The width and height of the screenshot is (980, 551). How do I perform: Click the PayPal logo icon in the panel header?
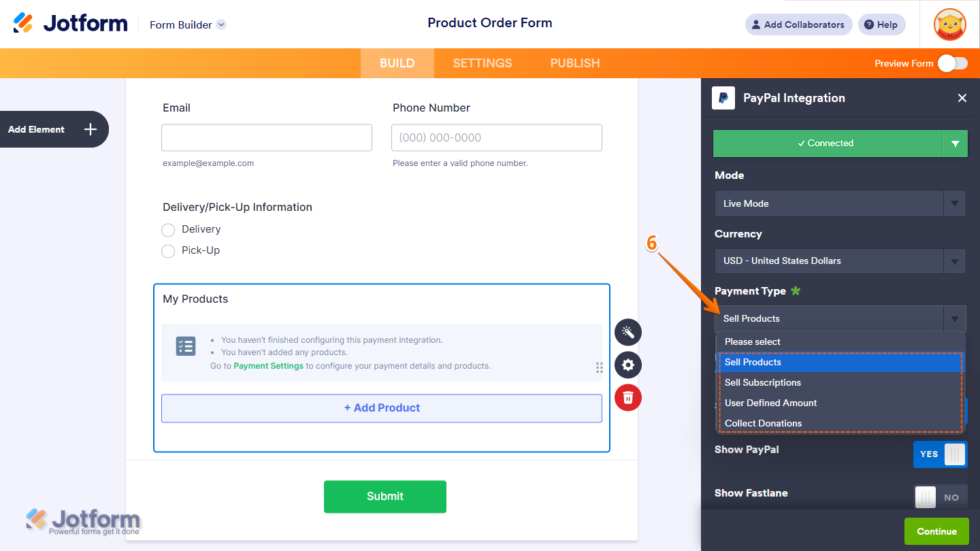[723, 98]
